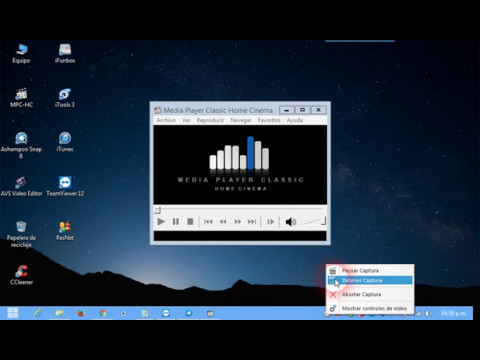The height and width of the screenshot is (360, 480).
Task: Open the iFunbox desktop shortcut
Action: (x=65, y=53)
